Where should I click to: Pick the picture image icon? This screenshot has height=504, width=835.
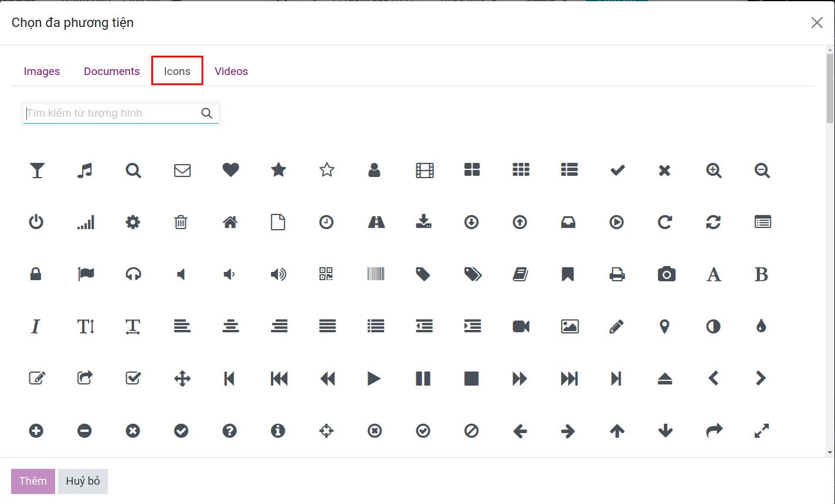570,326
